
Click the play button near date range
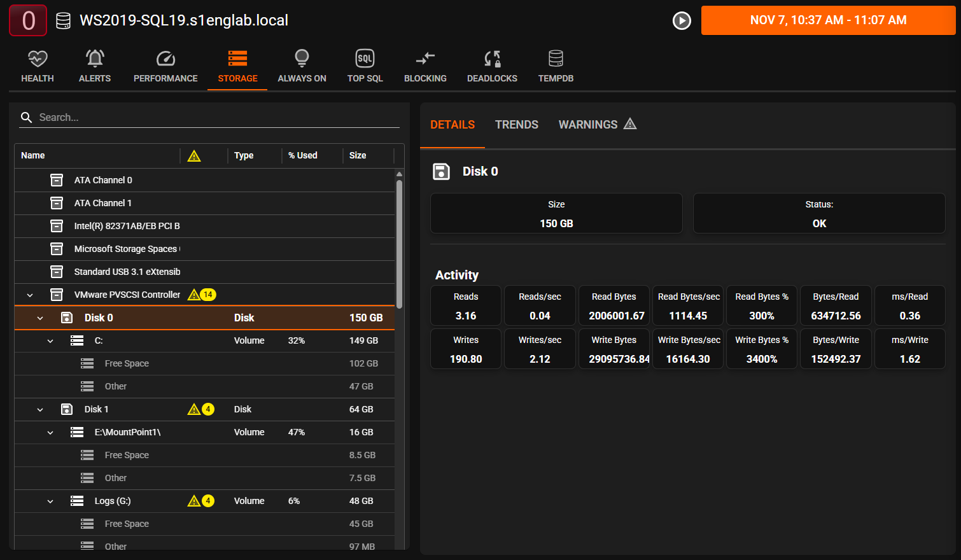tap(682, 20)
